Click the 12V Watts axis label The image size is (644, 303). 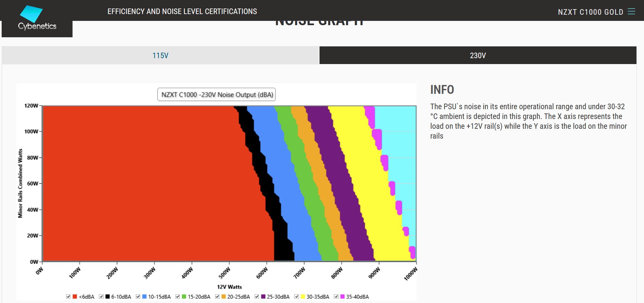click(229, 287)
